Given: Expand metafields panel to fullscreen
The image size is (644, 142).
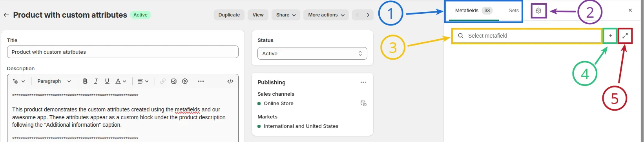Looking at the screenshot, I should [625, 36].
